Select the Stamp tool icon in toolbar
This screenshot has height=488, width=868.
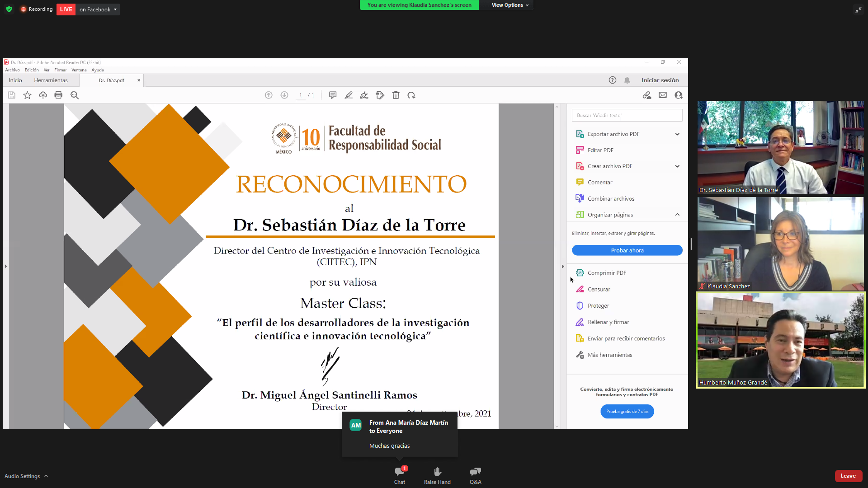tap(379, 95)
